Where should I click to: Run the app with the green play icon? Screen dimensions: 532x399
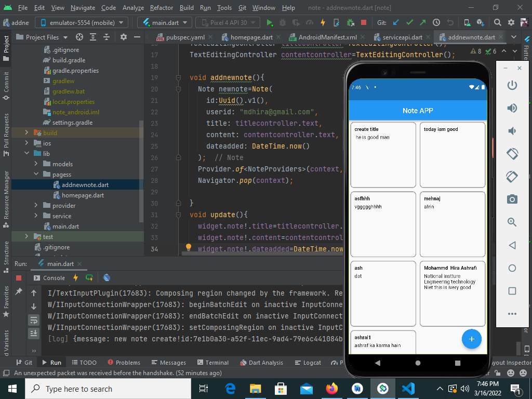pyautogui.click(x=268, y=23)
